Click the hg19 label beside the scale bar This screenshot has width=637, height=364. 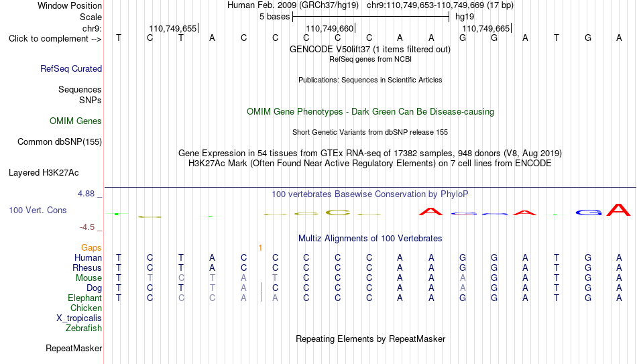(465, 17)
